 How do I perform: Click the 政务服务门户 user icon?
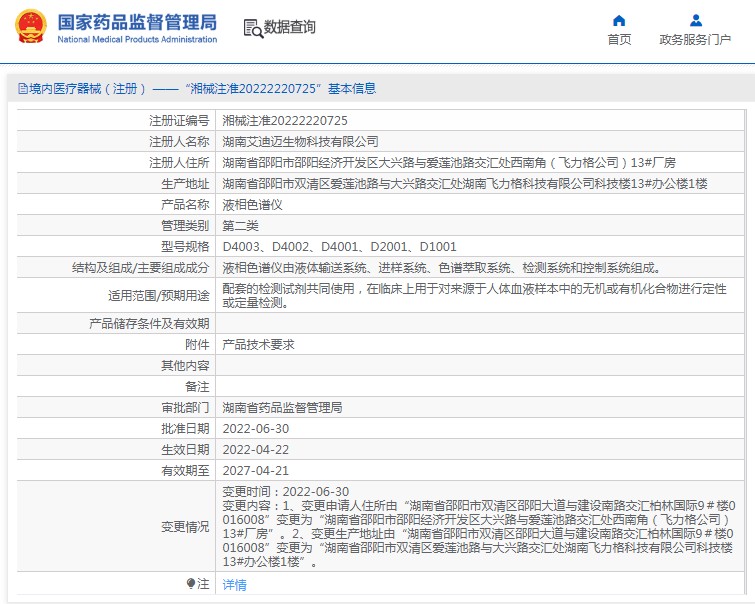(x=695, y=21)
